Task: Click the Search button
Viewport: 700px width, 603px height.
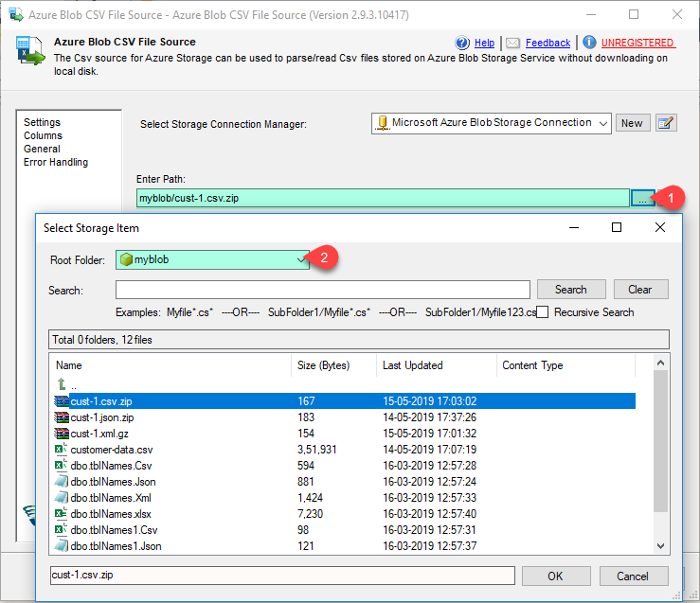Action: (571, 290)
